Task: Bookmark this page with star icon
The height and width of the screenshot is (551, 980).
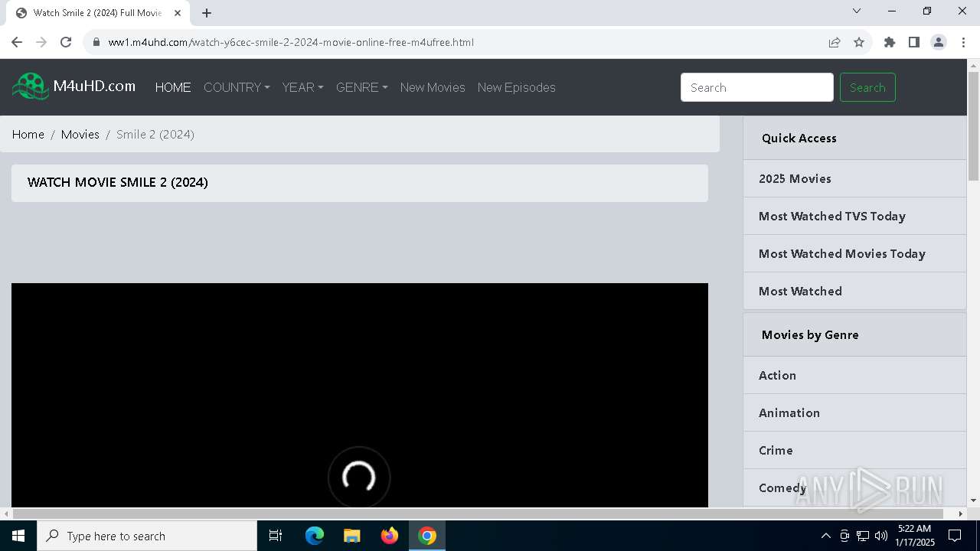Action: [x=859, y=42]
